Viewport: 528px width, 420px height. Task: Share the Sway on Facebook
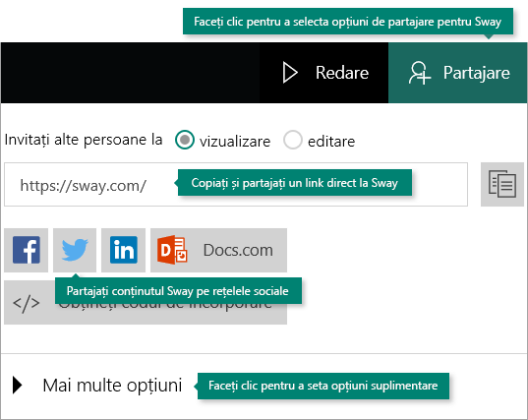tap(26, 250)
